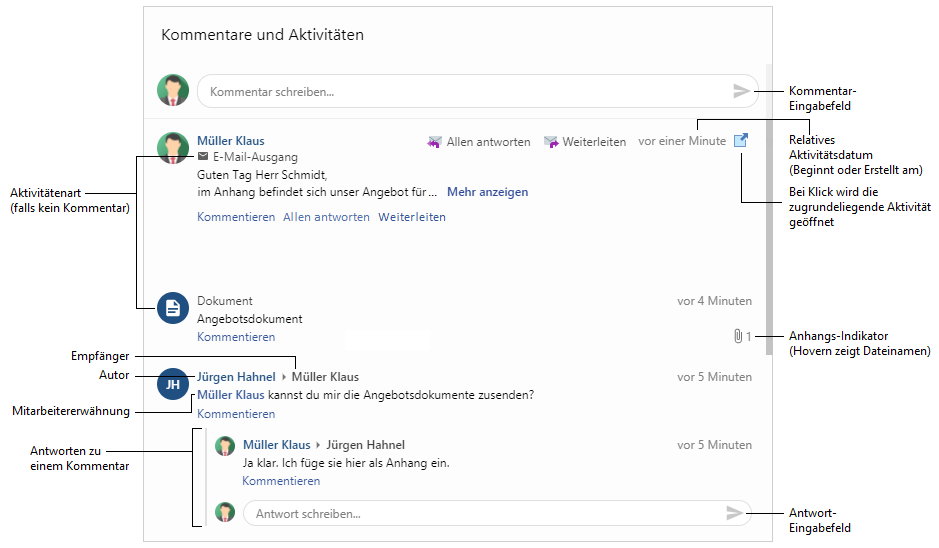Click in the Kommentar schreiben input field
The height and width of the screenshot is (548, 939).
coord(460,91)
